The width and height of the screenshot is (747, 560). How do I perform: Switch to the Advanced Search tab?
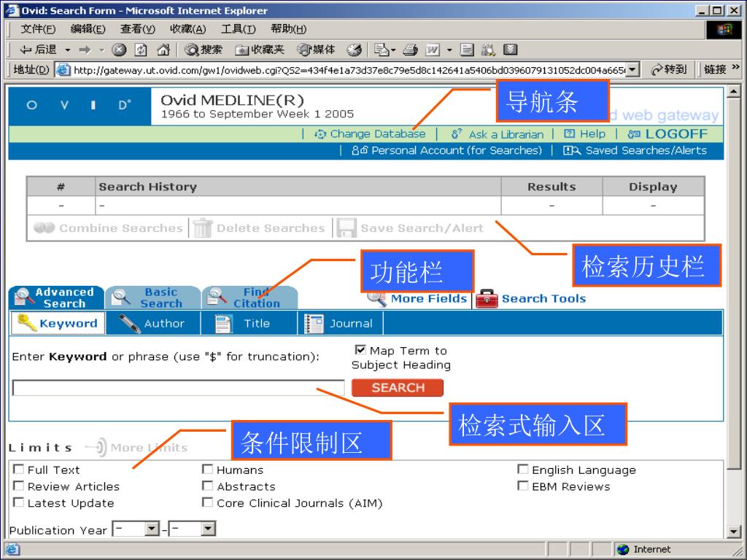55,298
